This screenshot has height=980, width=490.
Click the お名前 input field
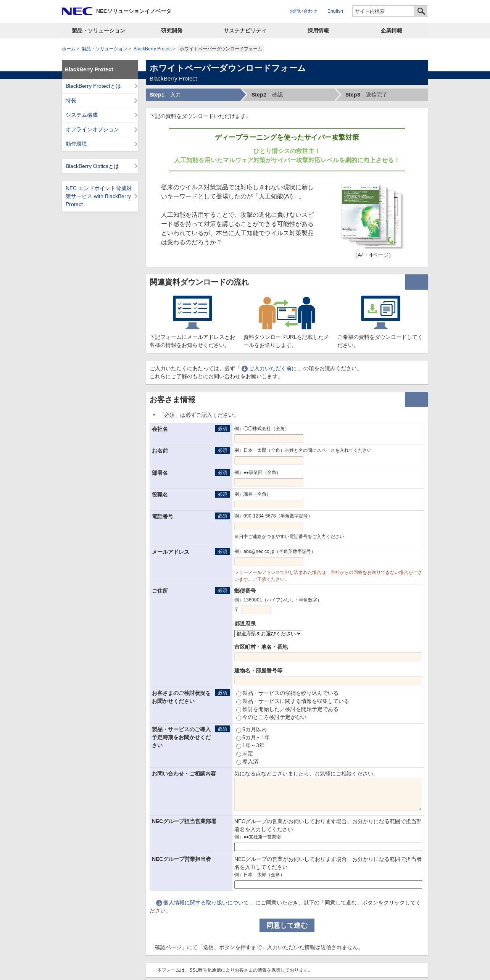(x=269, y=461)
